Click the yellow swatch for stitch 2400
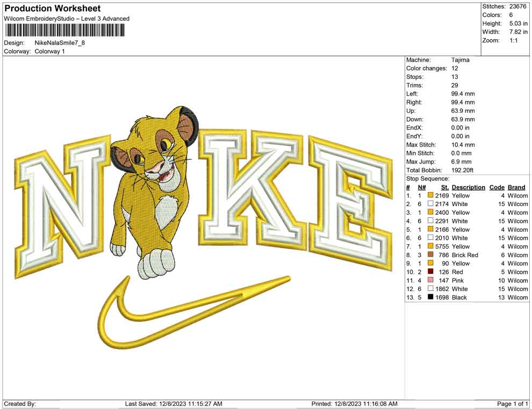 click(430, 212)
